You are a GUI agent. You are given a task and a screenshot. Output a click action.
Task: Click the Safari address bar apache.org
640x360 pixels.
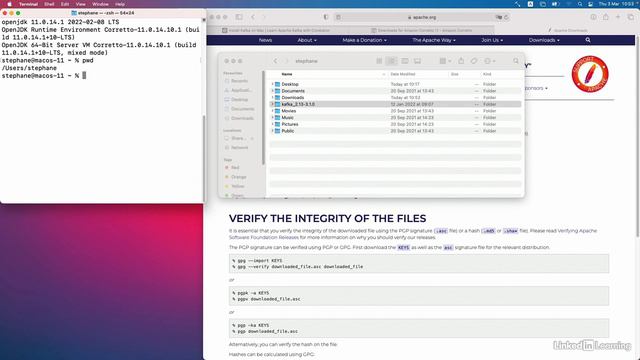[422, 17]
